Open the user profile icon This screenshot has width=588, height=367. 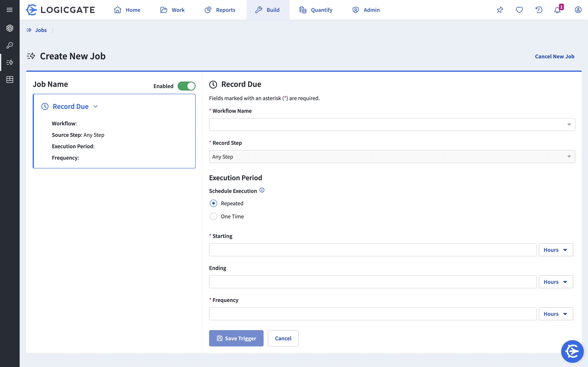(x=578, y=10)
